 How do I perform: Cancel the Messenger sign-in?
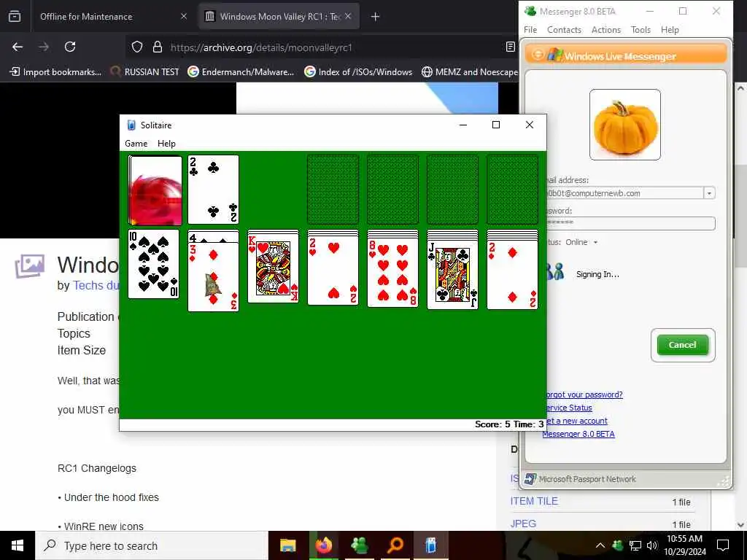[683, 345]
